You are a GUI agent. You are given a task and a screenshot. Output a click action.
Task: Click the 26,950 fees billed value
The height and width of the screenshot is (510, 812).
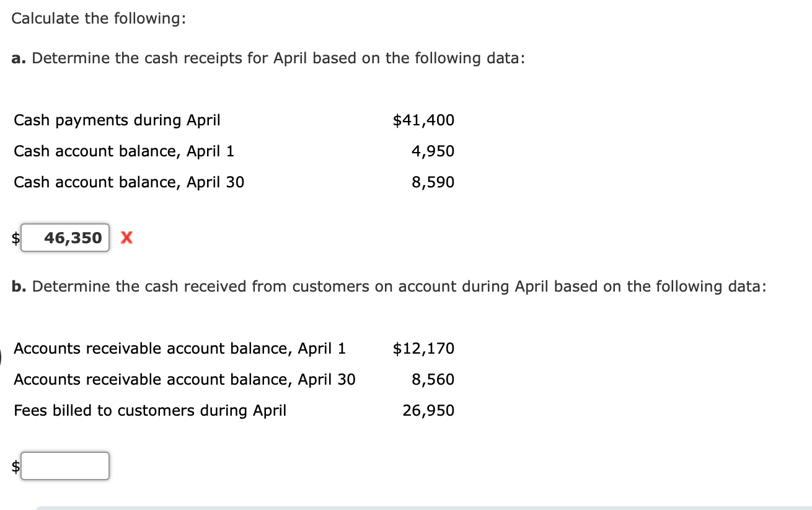pyautogui.click(x=428, y=411)
